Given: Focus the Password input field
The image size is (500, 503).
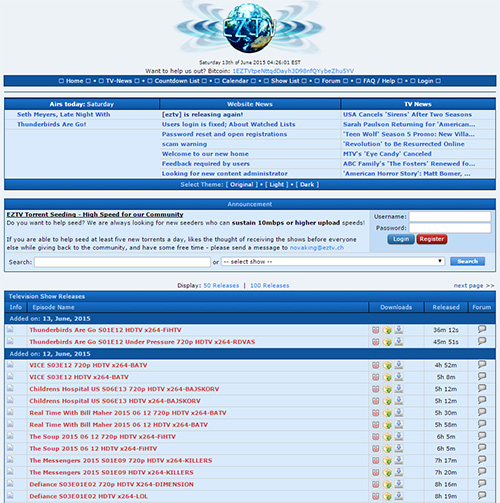Looking at the screenshot, I should [450, 228].
